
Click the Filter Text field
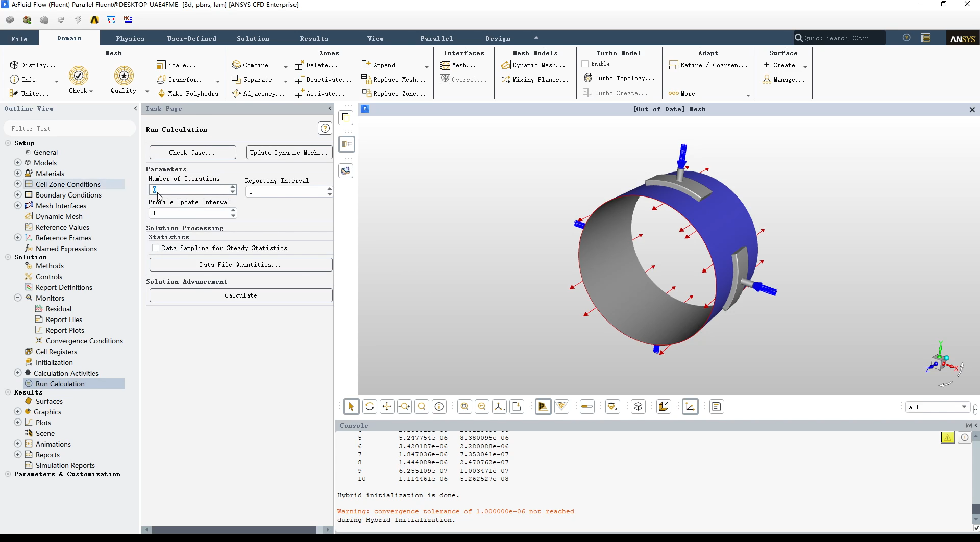pos(69,129)
